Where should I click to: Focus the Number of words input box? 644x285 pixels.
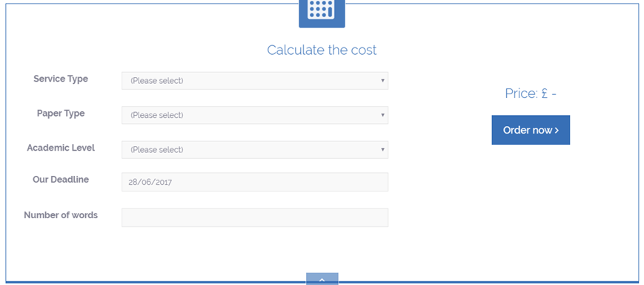(255, 217)
